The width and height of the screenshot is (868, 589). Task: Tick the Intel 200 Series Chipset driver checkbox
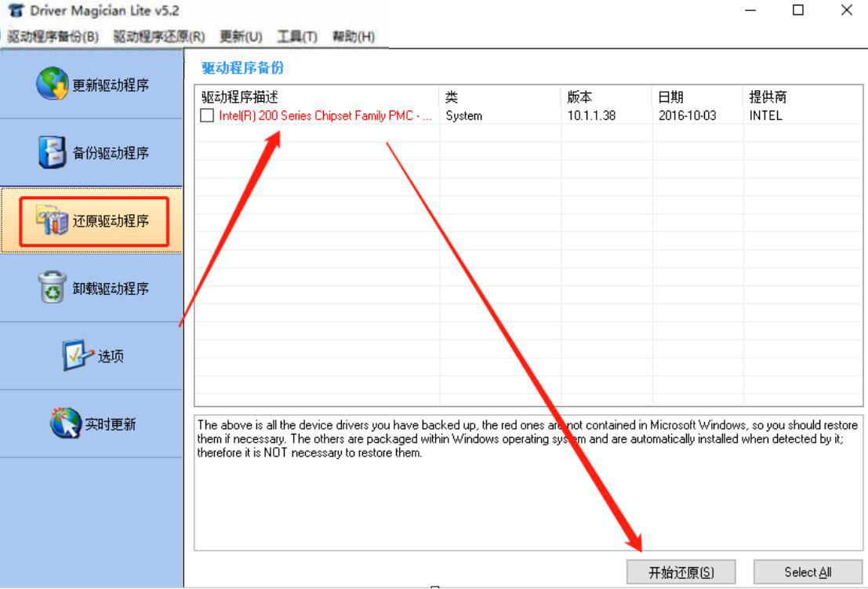pyautogui.click(x=207, y=116)
